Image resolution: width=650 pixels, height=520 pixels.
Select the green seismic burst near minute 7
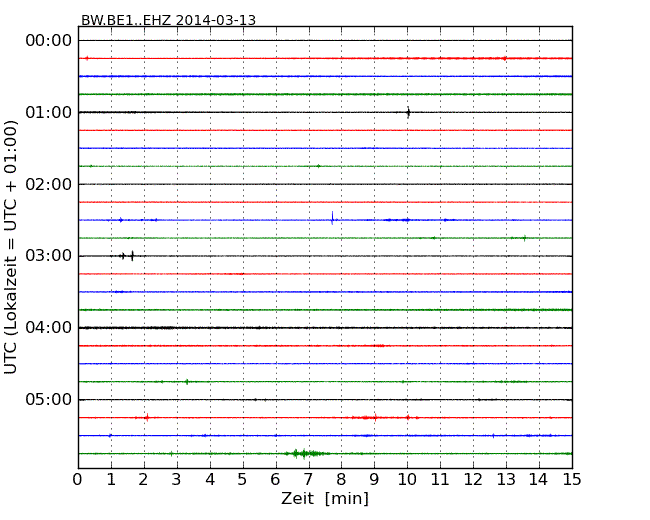307,454
